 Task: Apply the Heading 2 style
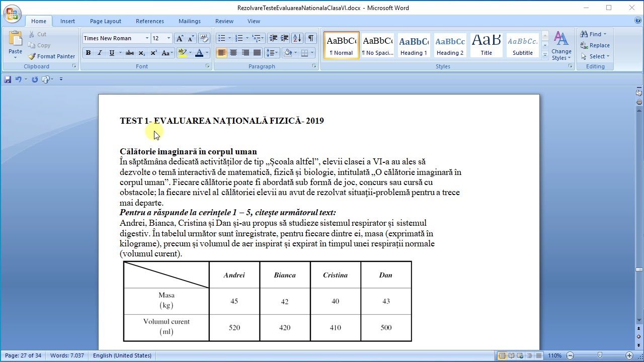click(450, 45)
